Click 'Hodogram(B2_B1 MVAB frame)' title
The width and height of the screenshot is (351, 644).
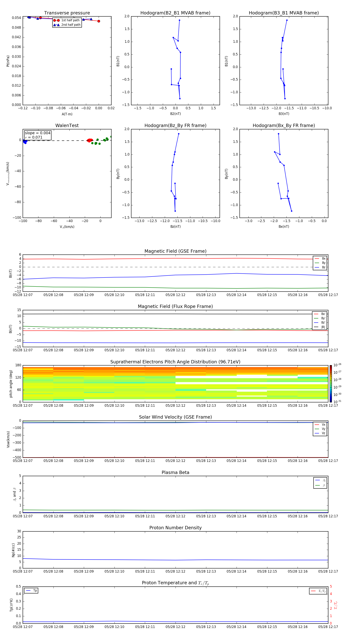coord(175,13)
